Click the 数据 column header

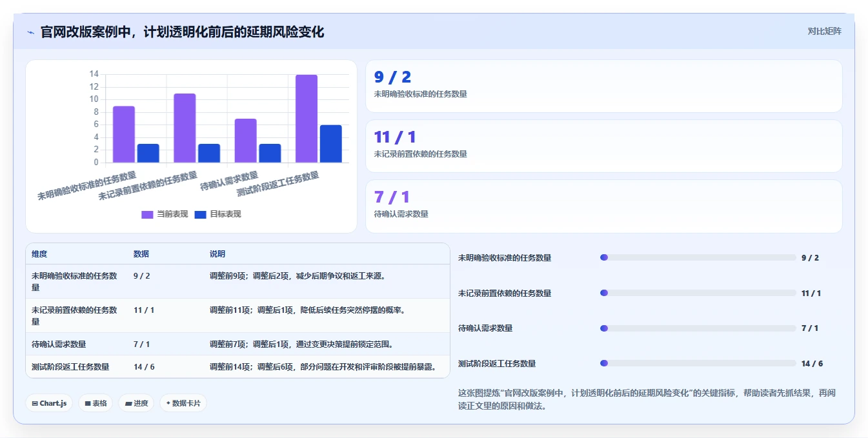point(141,254)
